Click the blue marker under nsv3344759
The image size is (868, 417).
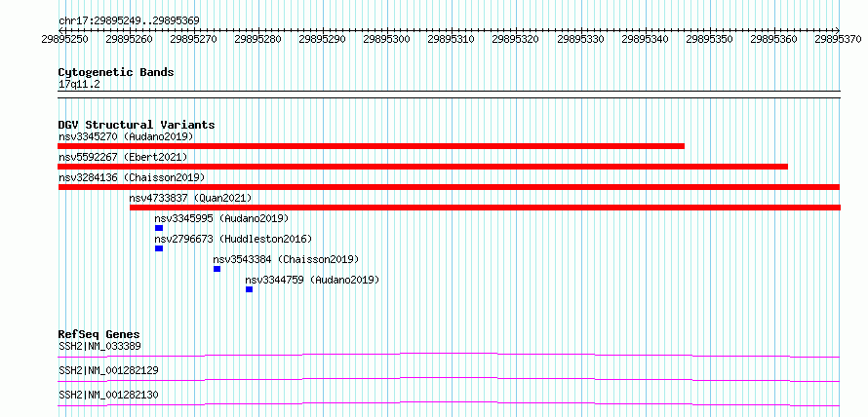point(249,289)
